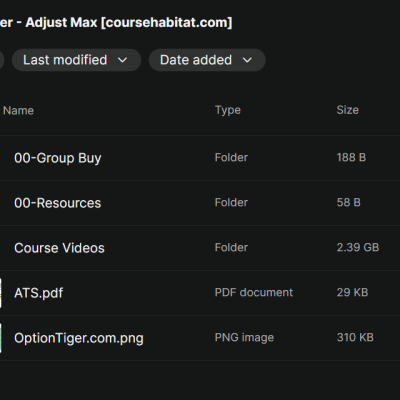Click the ATS.pdf thumbnail preview
The height and width of the screenshot is (400, 400).
pyautogui.click(x=1, y=293)
